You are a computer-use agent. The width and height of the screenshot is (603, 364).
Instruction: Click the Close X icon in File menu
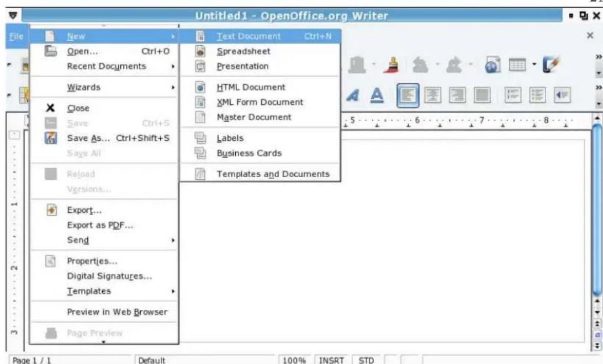tap(50, 108)
